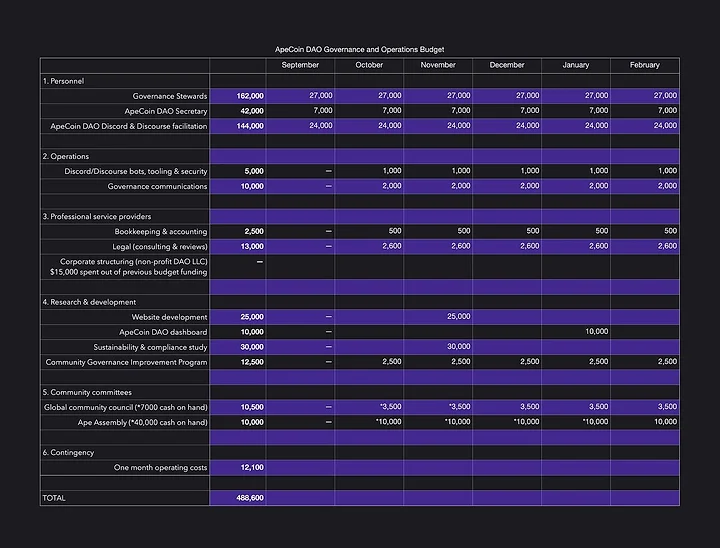Select the January column header

[x=575, y=65]
